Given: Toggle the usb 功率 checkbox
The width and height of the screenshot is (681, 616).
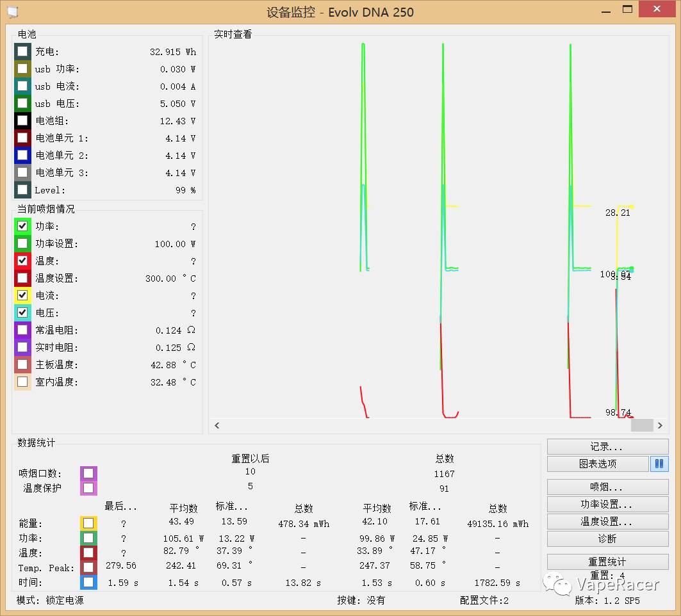Looking at the screenshot, I should tap(22, 69).
